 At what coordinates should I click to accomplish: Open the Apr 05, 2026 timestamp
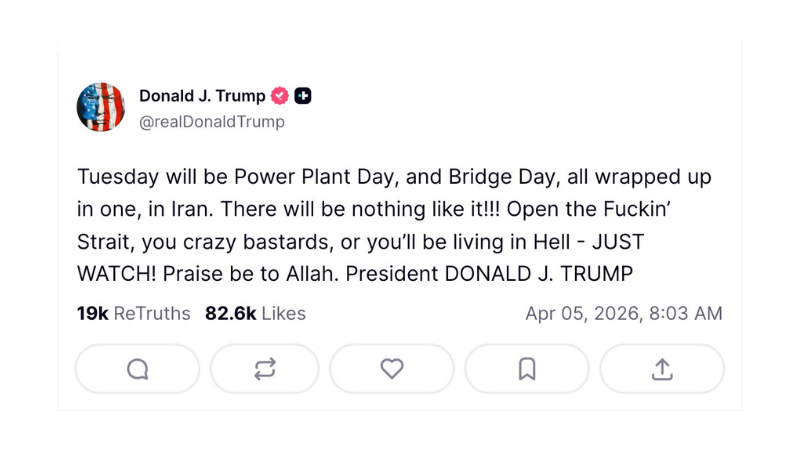(x=623, y=314)
